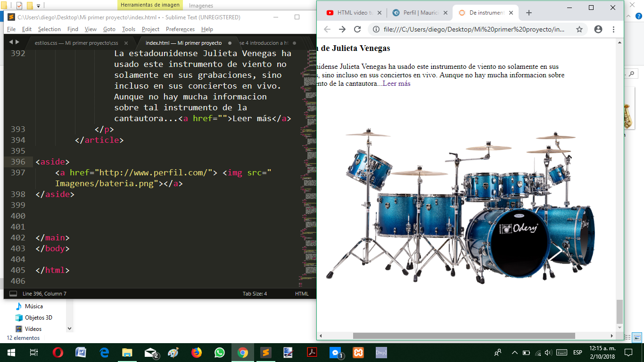Viewport: 644px width, 362px height.
Task: Switch to the 'Perfil | Mauricio' Chrome tab
Action: pos(420,13)
